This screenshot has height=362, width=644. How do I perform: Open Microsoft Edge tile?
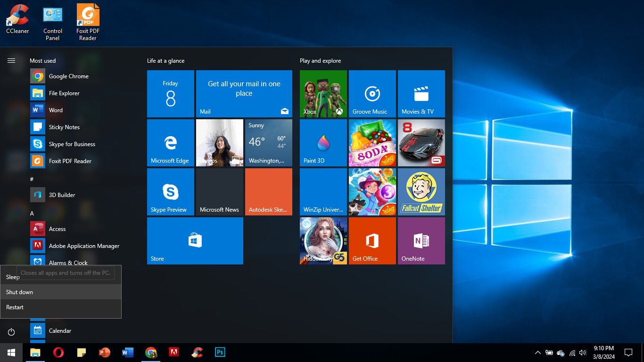[171, 143]
